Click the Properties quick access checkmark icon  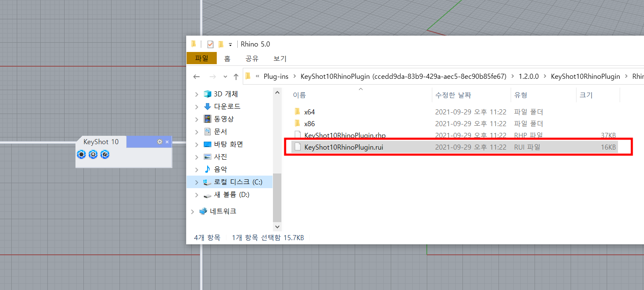click(210, 44)
